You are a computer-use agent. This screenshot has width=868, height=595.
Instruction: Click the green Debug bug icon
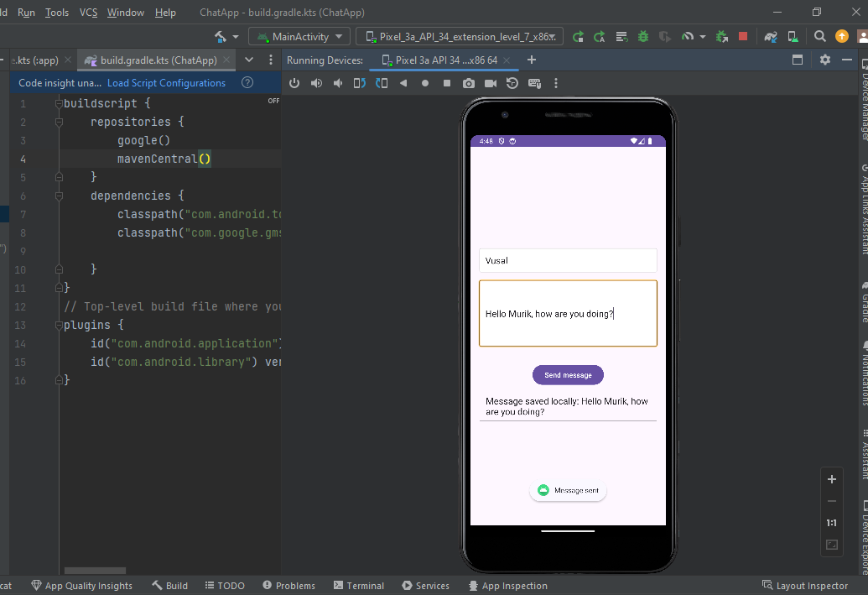[643, 37]
